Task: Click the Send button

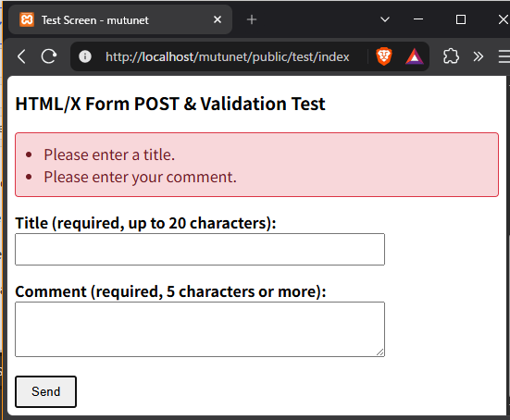Action: (46, 391)
